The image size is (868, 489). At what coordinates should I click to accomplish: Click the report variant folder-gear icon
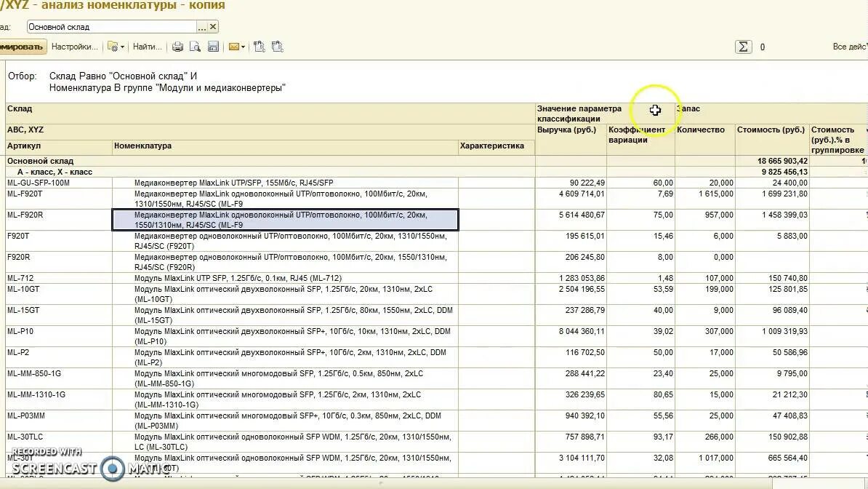coord(113,47)
